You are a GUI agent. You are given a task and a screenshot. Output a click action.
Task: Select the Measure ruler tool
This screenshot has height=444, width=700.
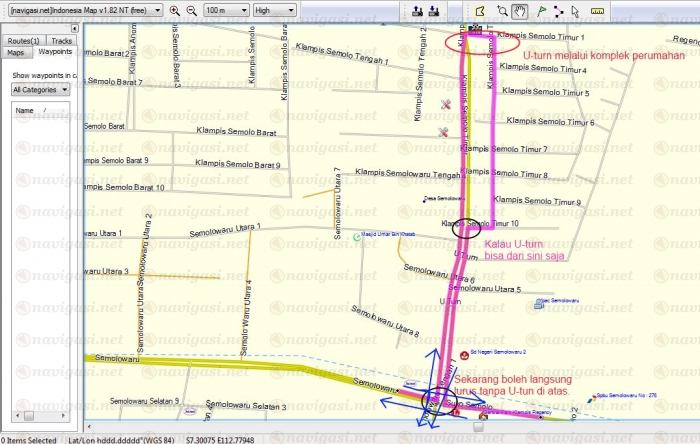coord(599,10)
